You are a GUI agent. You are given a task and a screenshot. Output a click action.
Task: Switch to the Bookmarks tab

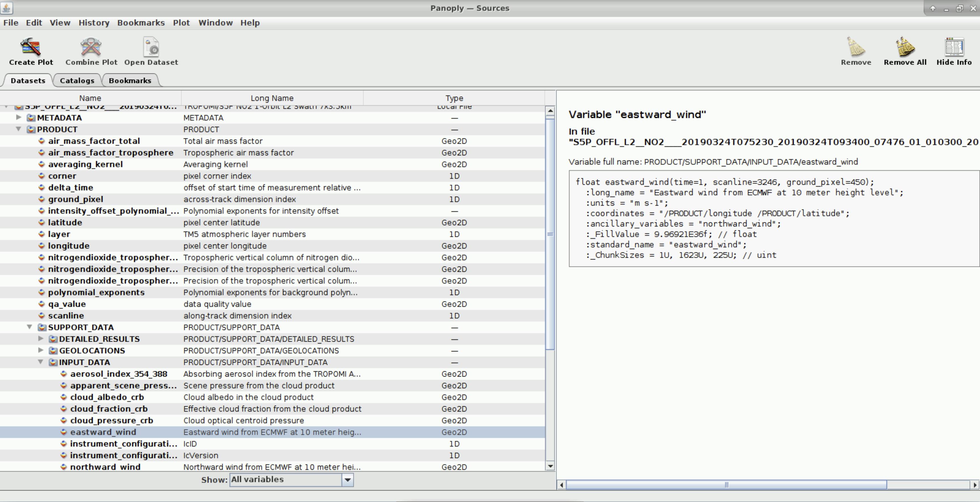pyautogui.click(x=130, y=80)
